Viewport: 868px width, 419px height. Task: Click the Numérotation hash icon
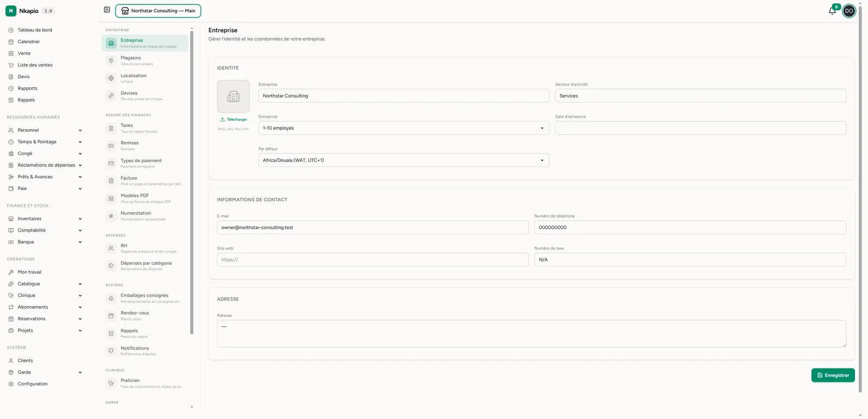111,216
